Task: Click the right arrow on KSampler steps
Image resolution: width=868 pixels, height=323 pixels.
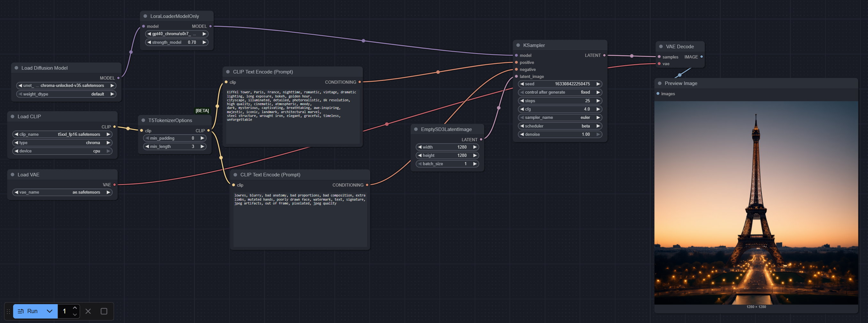Action: click(x=598, y=101)
